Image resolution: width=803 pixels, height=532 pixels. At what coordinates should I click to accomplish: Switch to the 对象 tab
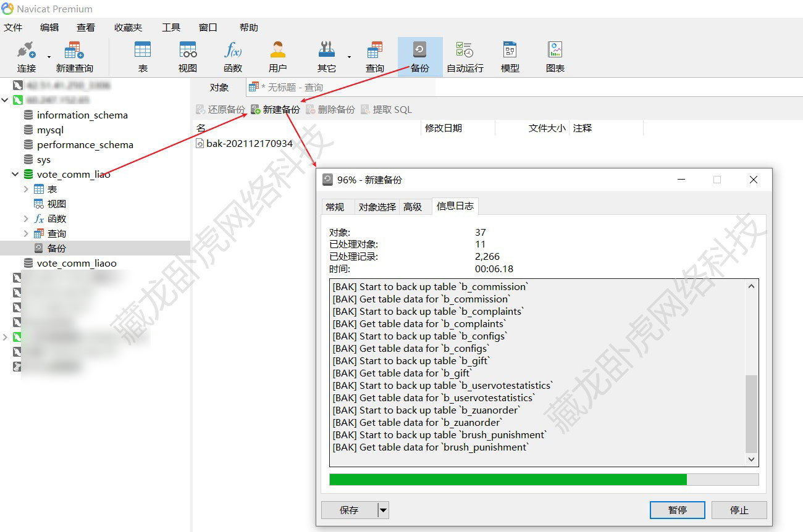[x=219, y=87]
